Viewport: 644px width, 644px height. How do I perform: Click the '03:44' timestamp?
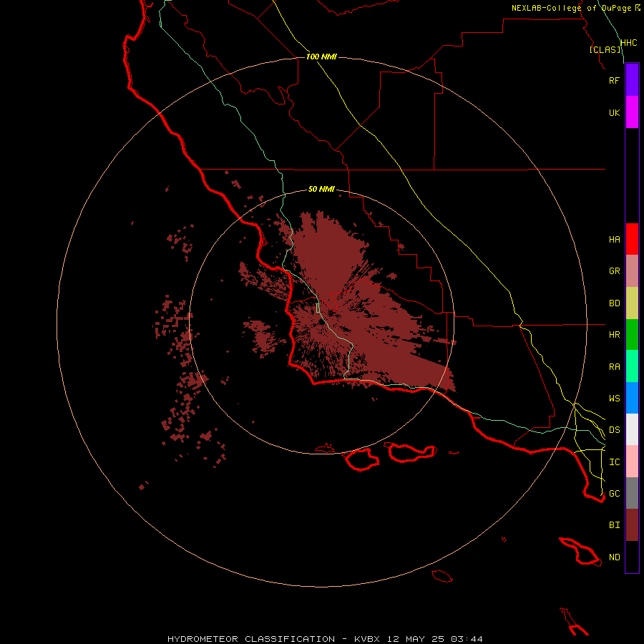[467, 639]
